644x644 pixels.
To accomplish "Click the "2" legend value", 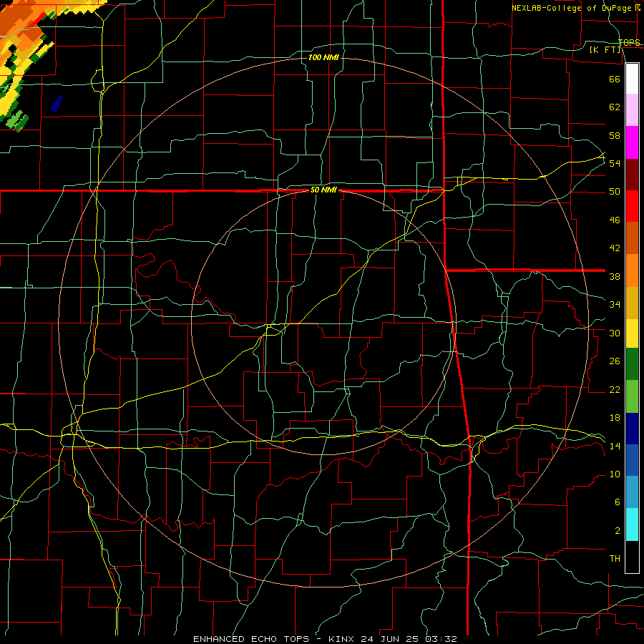I will click(x=617, y=530).
